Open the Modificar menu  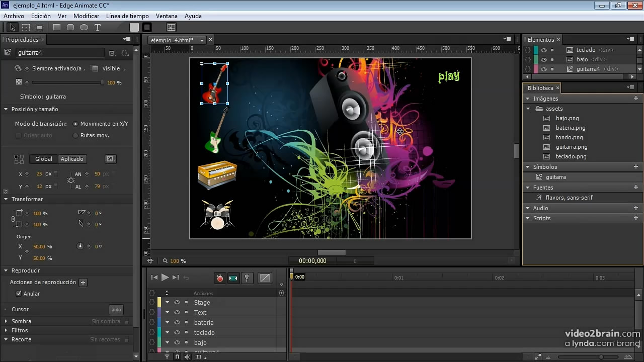[86, 16]
